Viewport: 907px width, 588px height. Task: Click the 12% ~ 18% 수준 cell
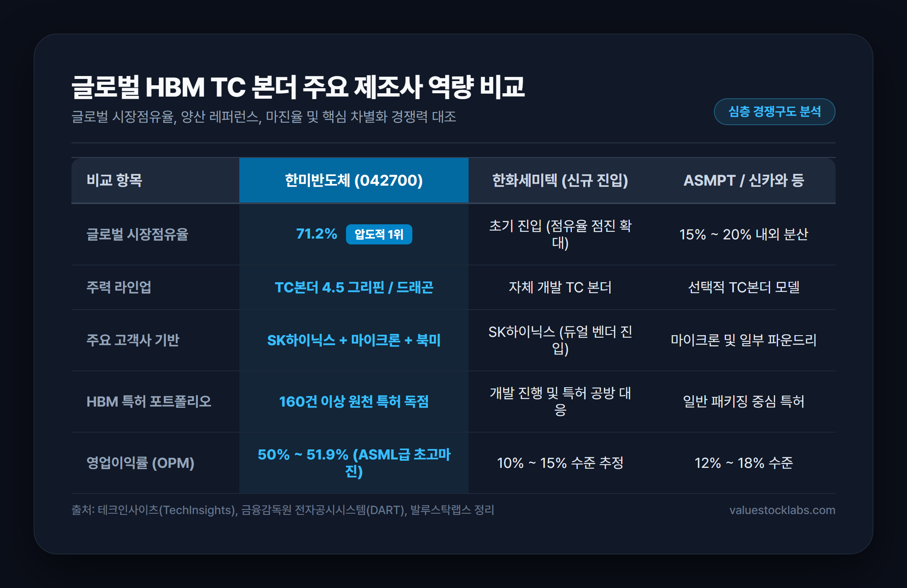pos(744,463)
